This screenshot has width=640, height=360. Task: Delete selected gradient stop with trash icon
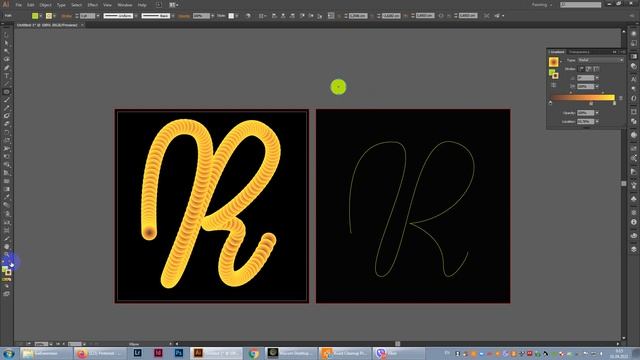click(x=621, y=98)
